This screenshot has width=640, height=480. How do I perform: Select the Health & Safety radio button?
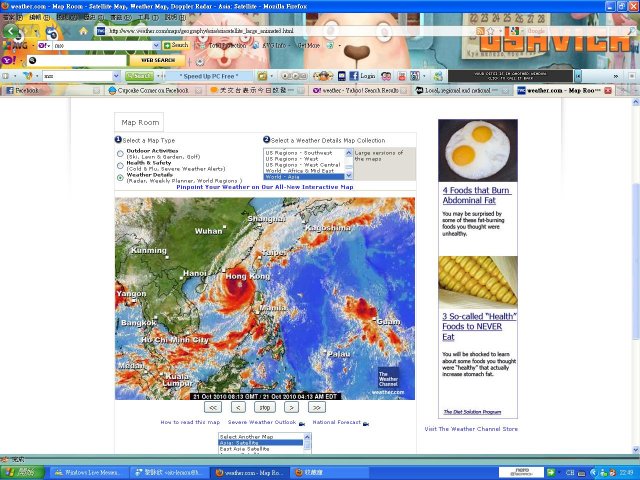121,165
